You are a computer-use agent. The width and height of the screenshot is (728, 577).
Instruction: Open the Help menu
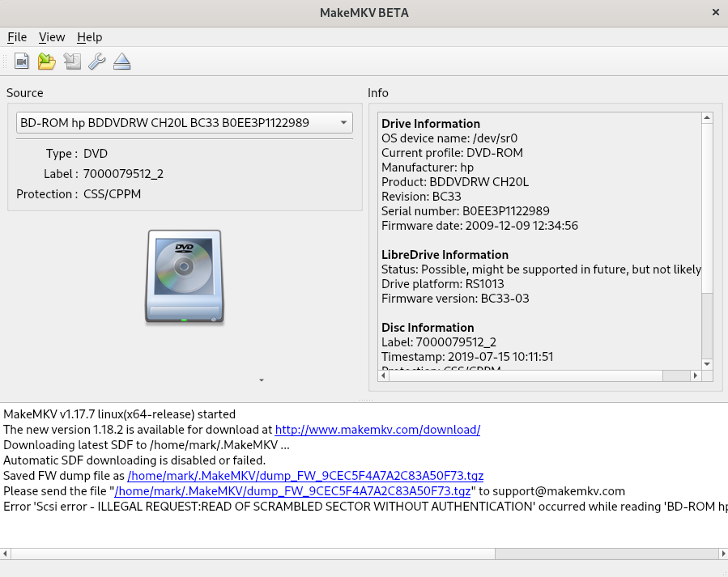[90, 37]
